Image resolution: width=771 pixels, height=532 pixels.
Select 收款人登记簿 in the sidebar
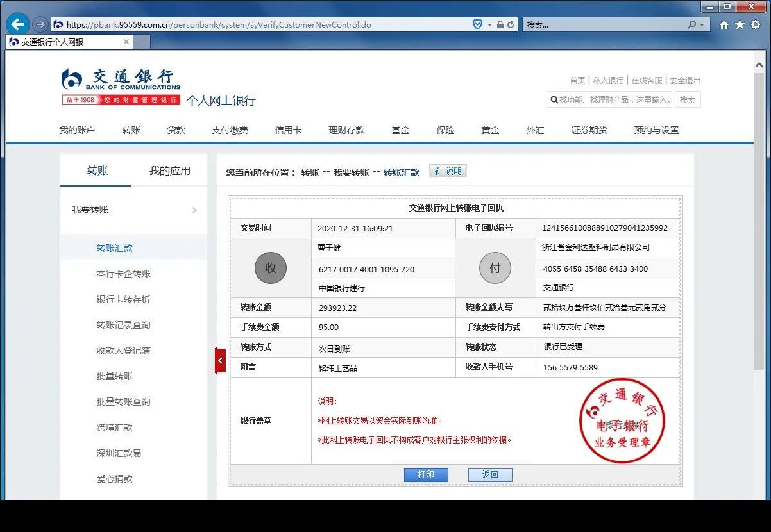pos(124,351)
